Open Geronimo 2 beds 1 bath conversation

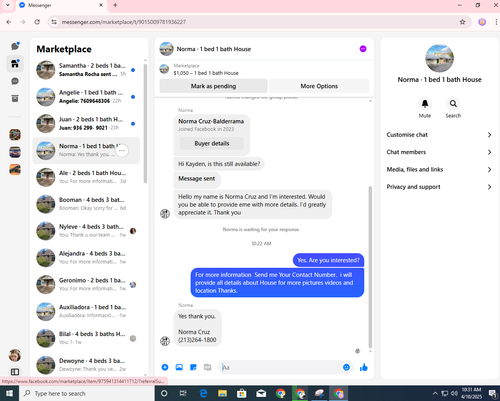86,285
